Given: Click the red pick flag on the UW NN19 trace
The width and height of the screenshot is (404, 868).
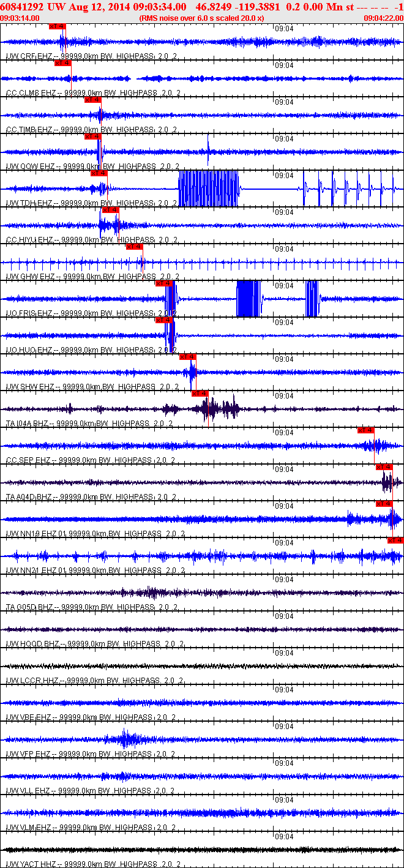Looking at the screenshot, I should [384, 504].
